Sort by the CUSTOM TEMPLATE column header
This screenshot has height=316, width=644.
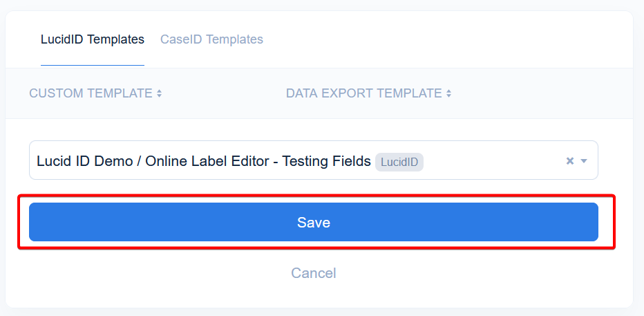click(91, 93)
